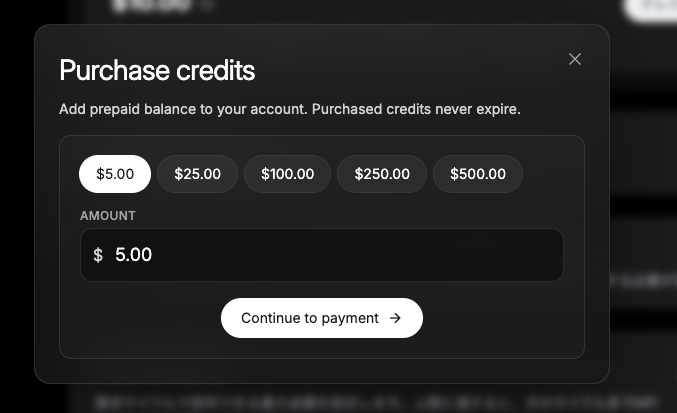
Task: Click the Purchased credits never expire sentence
Action: tap(416, 108)
